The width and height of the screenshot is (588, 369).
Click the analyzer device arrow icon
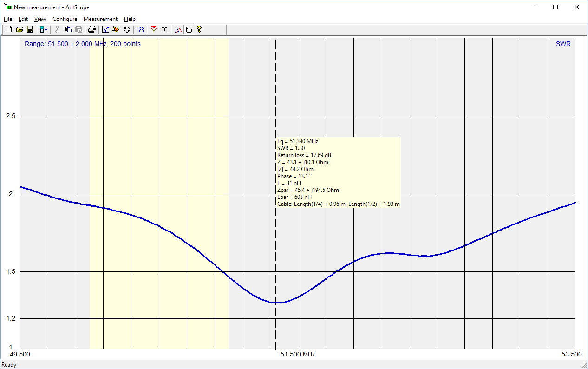click(x=43, y=30)
